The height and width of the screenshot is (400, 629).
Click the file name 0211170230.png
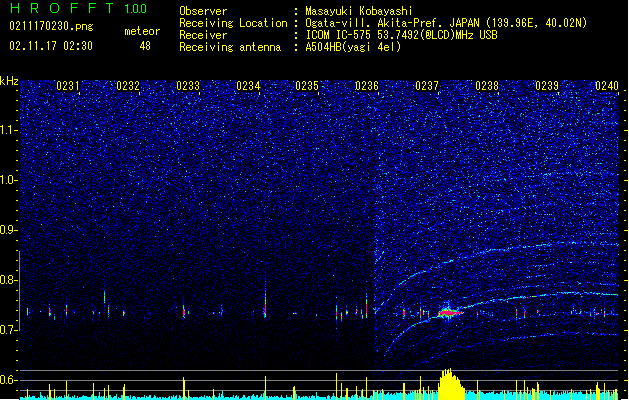(x=51, y=26)
